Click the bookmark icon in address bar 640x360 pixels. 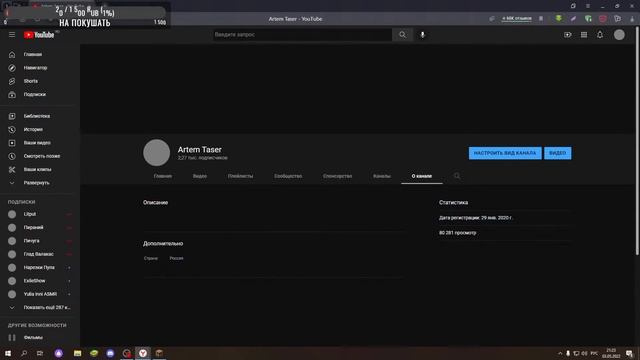tap(541, 18)
